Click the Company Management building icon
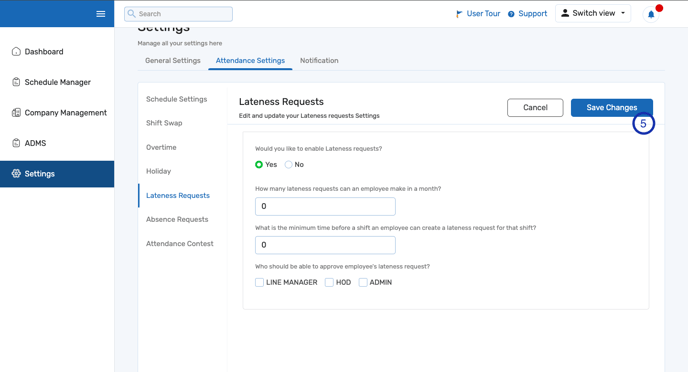 coord(16,113)
